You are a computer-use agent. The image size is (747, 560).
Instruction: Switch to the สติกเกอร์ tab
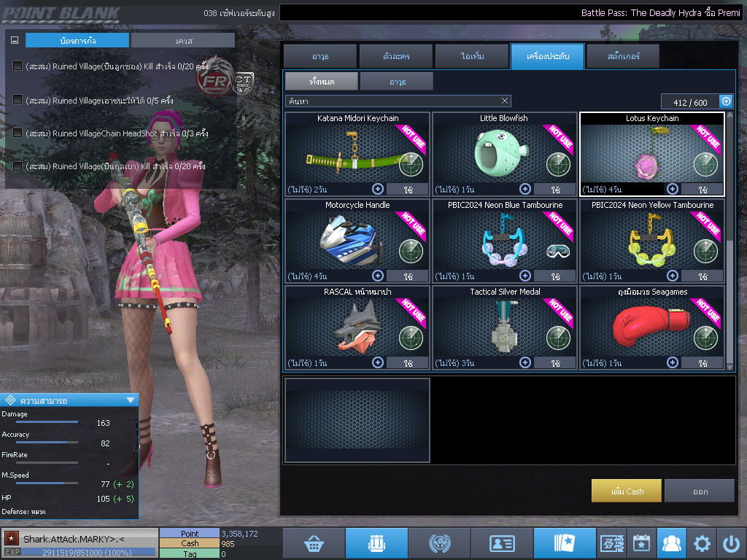tap(623, 56)
